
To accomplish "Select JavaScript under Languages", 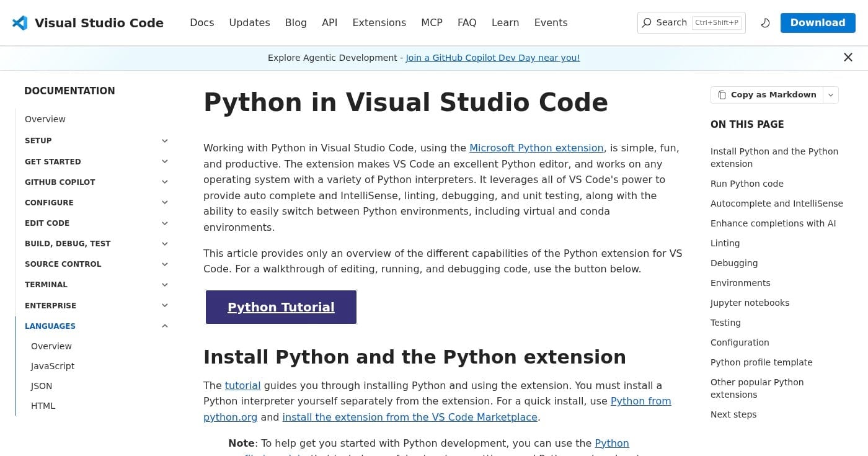I will [52, 365].
